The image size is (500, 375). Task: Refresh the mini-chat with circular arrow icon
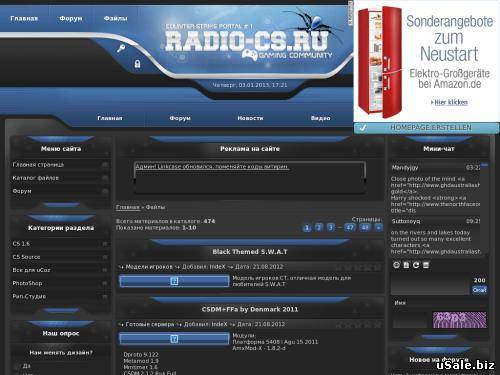(x=416, y=265)
